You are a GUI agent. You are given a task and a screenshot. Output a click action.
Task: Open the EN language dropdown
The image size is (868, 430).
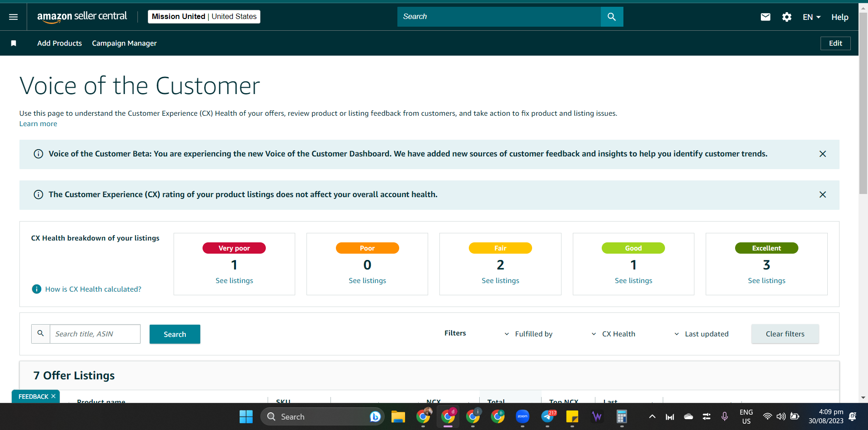tap(811, 17)
